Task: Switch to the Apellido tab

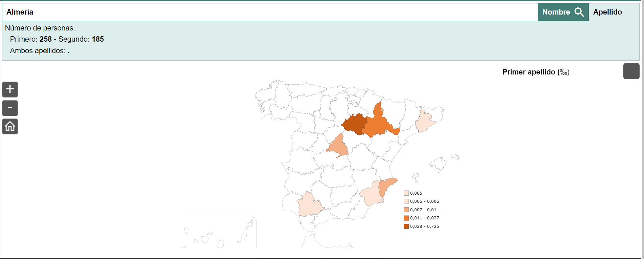Action: [607, 12]
